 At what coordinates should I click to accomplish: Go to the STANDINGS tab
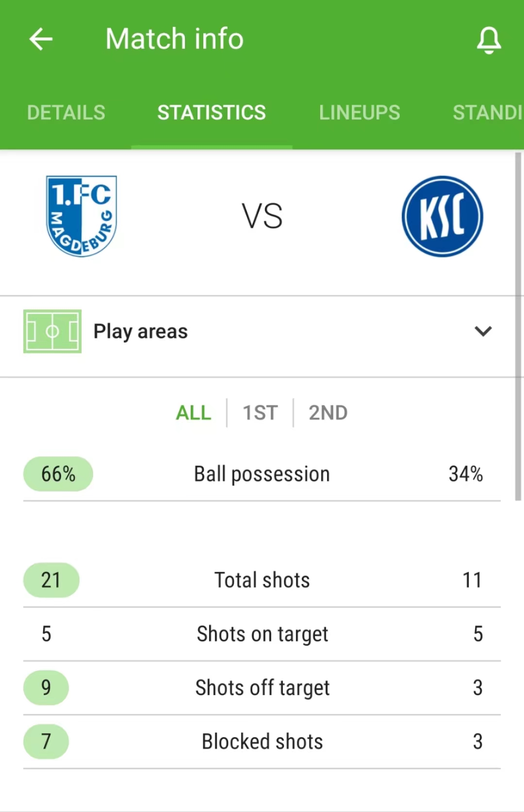point(488,112)
